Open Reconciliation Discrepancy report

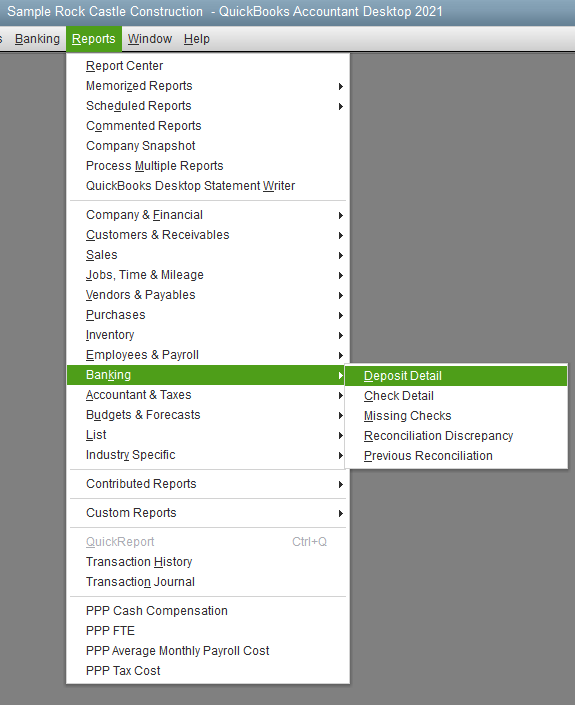tap(456, 436)
